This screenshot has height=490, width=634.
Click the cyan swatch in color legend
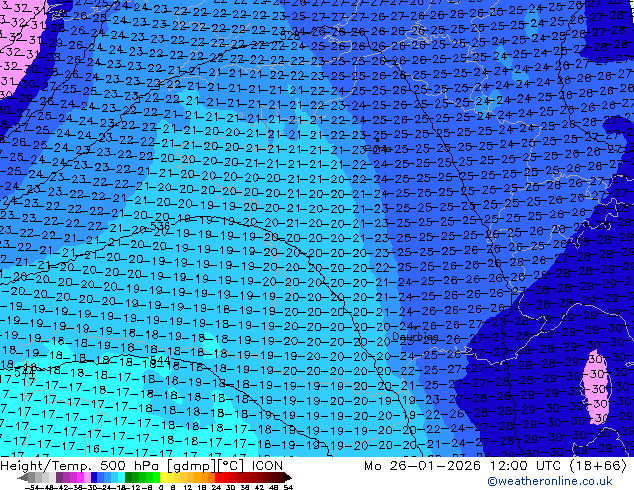point(121,477)
